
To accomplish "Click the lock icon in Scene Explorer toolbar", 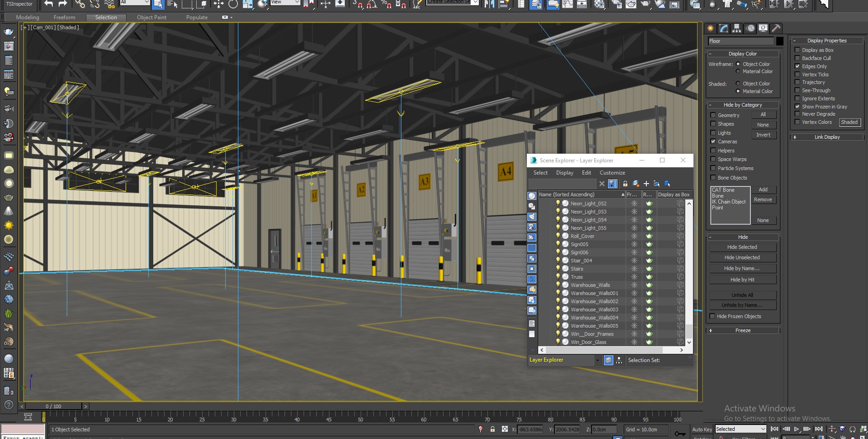I will (x=625, y=184).
